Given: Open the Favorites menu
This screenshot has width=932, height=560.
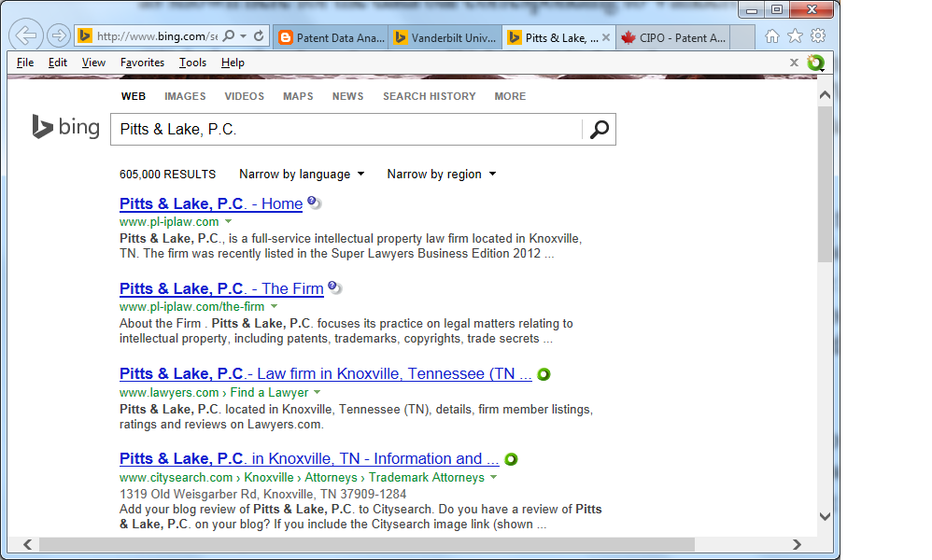Looking at the screenshot, I should (142, 63).
